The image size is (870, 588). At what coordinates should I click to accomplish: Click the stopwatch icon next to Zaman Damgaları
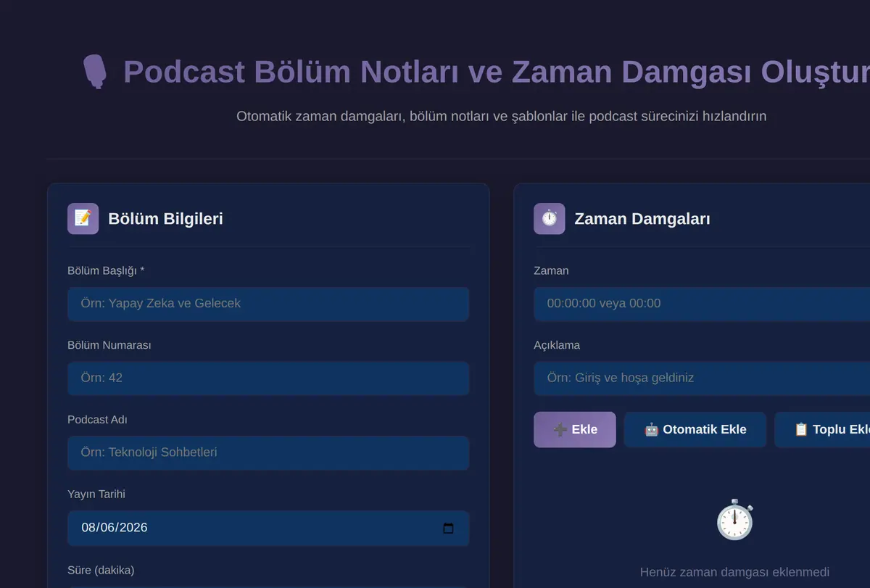[x=549, y=218]
